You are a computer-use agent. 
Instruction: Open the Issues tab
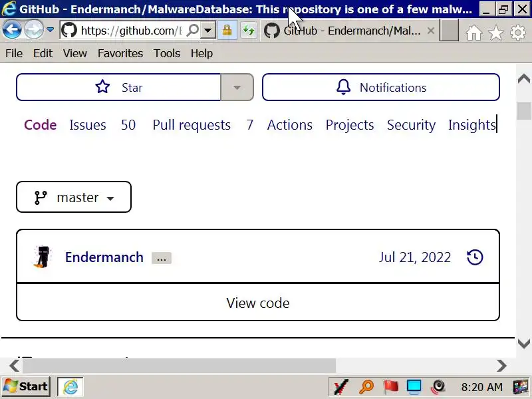88,125
